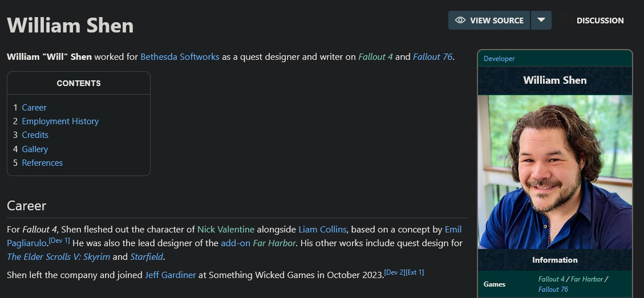Click the View Source button
644x298 pixels.
click(489, 20)
